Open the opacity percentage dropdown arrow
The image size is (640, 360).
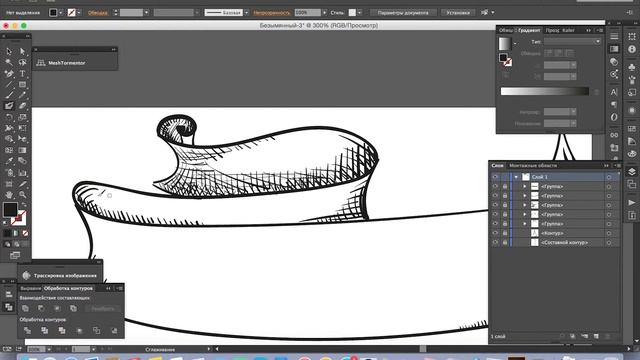324,13
